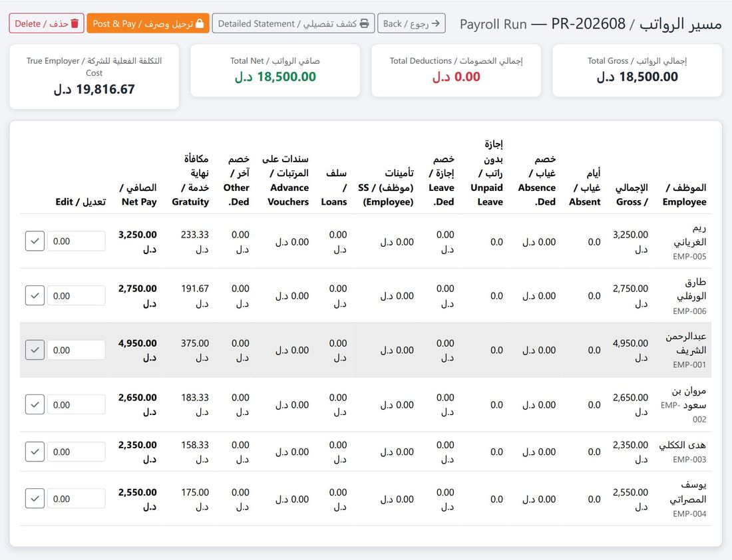Open the Detailed Statement printout
The image size is (732, 560).
[x=293, y=23]
